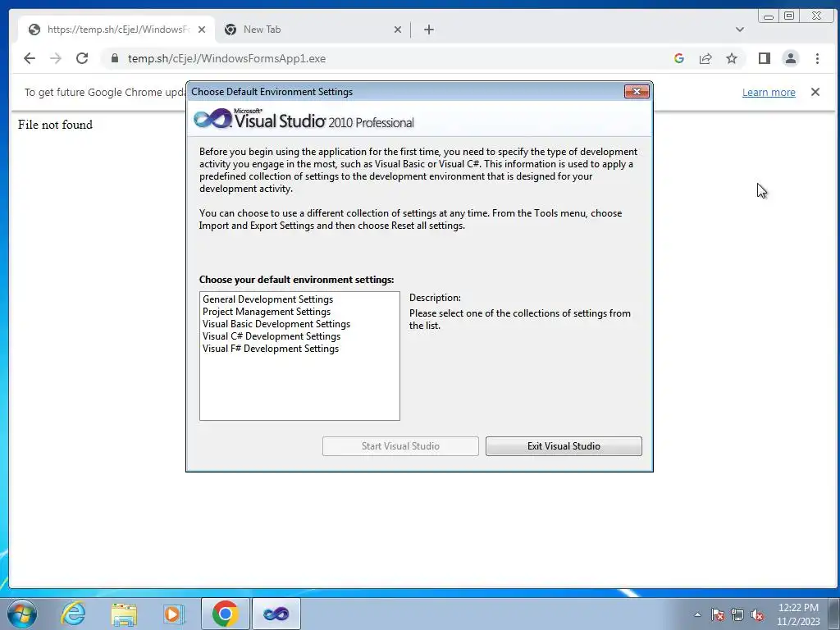Screen dimensions: 840x630
Task: Close the temp.sh tab
Action: [x=202, y=30]
